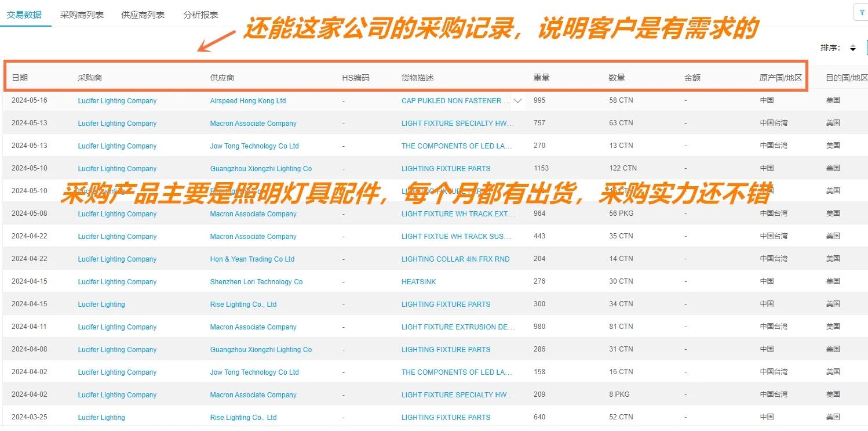Select the date cell 2024-05-16
The width and height of the screenshot is (868, 431).
30,100
